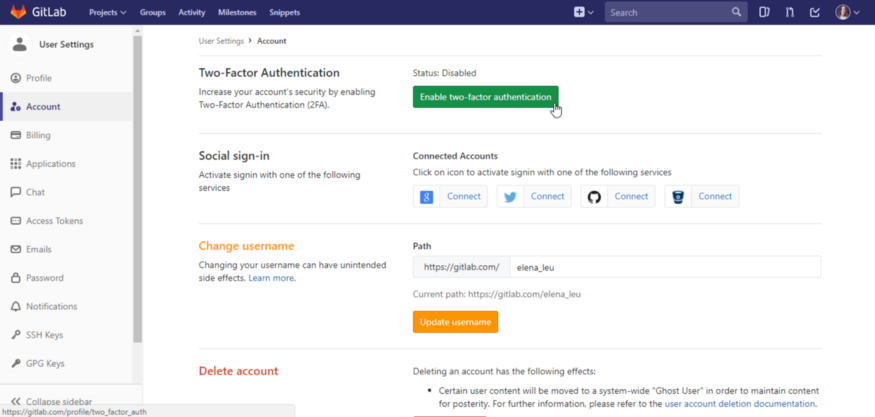875x417 pixels.
Task: Open the user avatar dropdown menu
Action: (x=848, y=12)
